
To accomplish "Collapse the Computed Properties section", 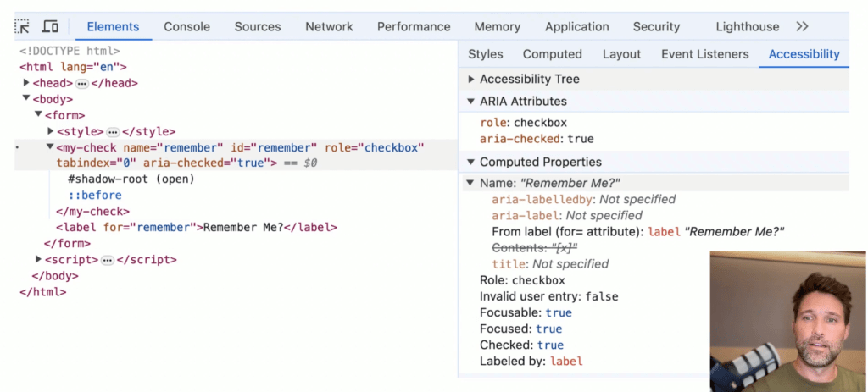I will 471,162.
